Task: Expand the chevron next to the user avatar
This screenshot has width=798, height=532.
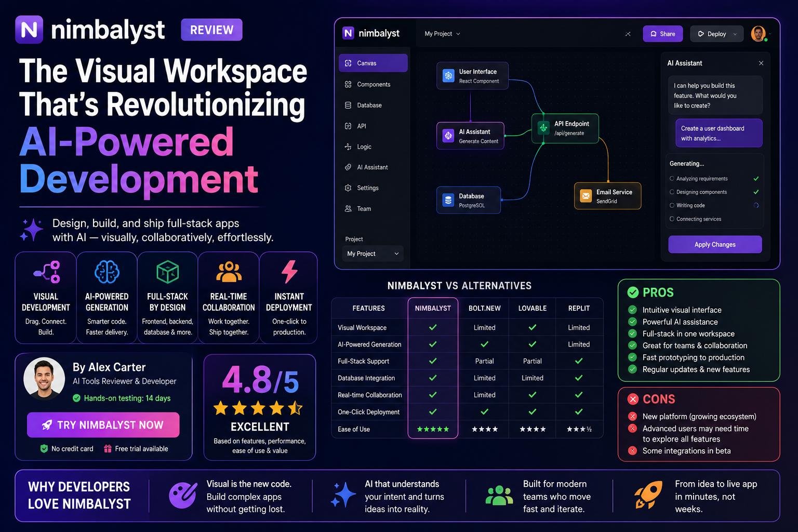Action: tap(770, 34)
